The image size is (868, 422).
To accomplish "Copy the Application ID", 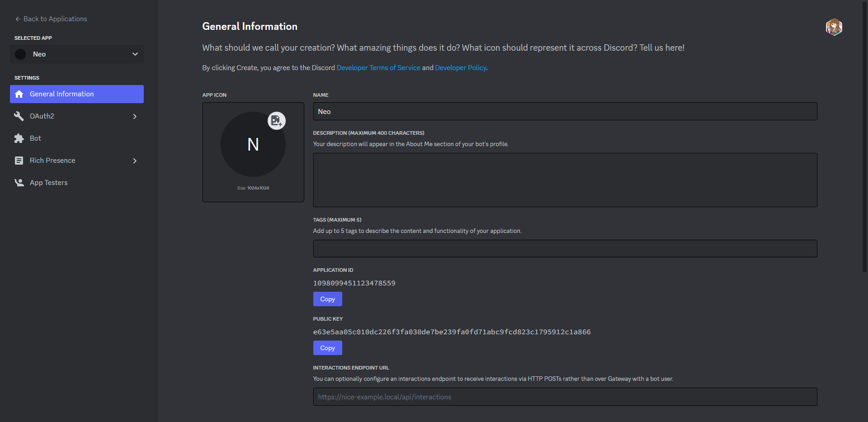I will [328, 299].
